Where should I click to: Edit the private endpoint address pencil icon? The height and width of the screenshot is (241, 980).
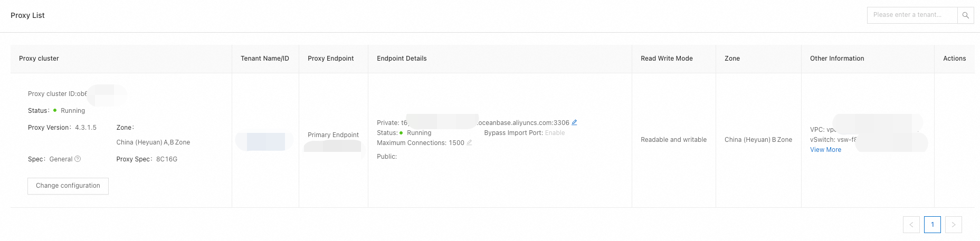[x=574, y=122]
